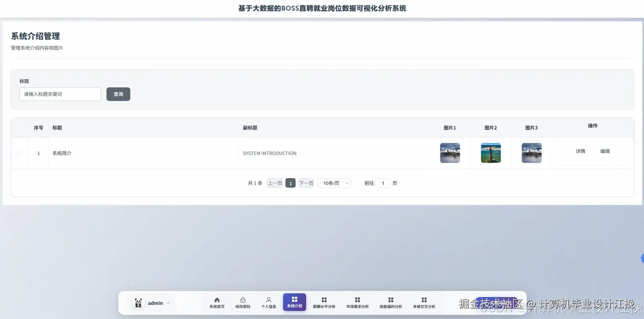Viewport: 644px width, 319px height.
Task: Click the 副标题 column header
Action: pos(250,128)
